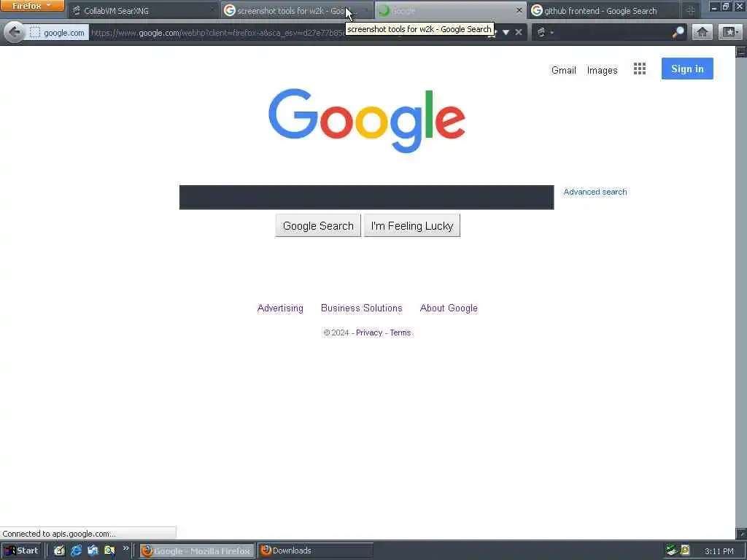Open the Privacy link
This screenshot has width=747, height=560.
369,332
